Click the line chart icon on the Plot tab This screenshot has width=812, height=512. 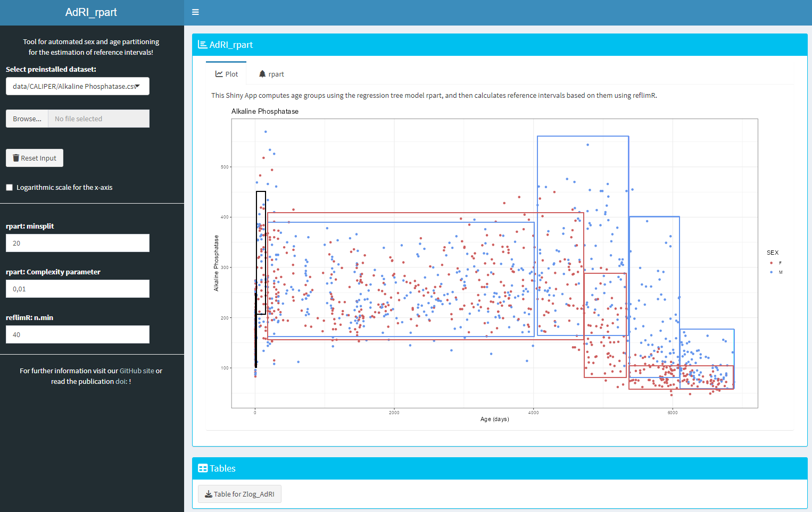219,74
